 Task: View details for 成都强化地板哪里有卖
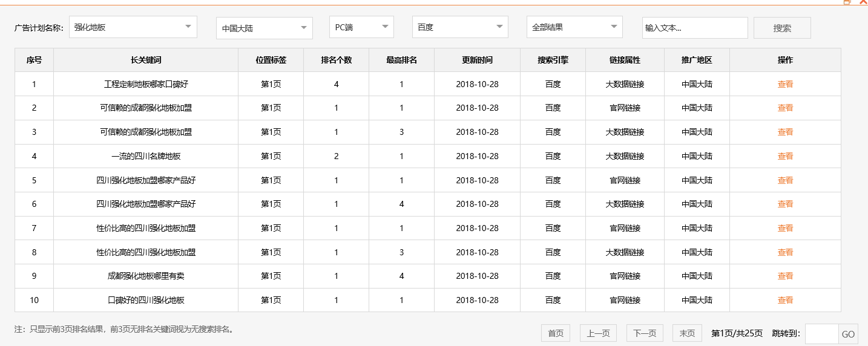(785, 276)
